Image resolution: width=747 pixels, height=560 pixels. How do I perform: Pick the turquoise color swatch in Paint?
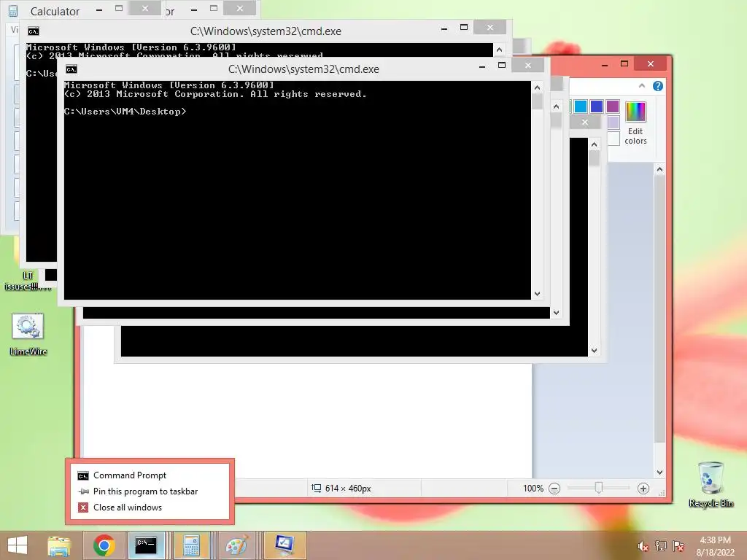pos(581,106)
